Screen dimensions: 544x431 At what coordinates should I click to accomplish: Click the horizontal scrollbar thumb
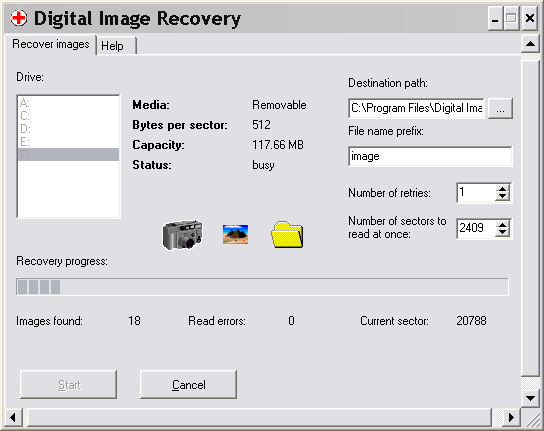click(x=260, y=417)
